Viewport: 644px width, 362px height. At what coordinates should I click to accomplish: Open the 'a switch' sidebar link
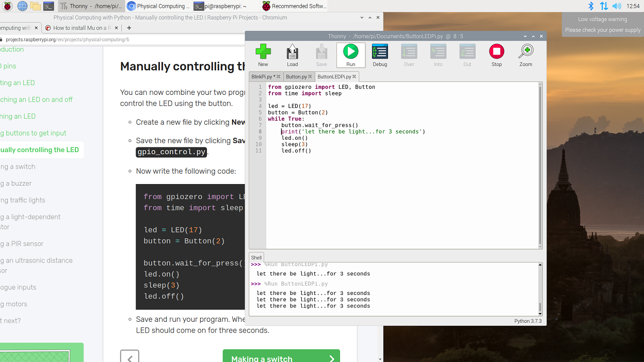pos(18,167)
